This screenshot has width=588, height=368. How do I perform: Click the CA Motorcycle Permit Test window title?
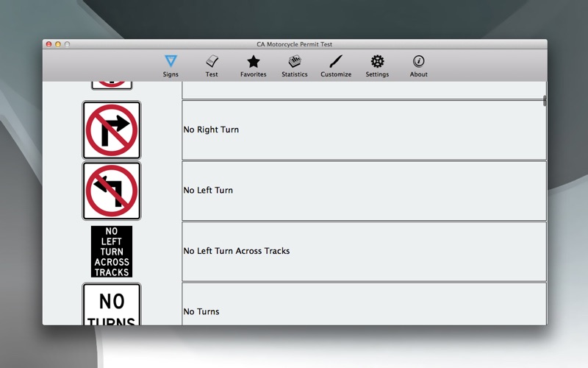tap(295, 44)
